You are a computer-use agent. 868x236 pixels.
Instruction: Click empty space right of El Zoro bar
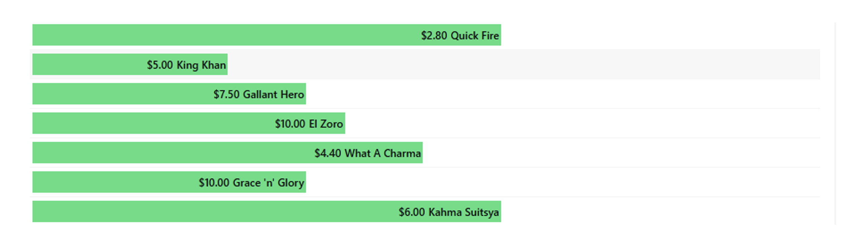pos(582,123)
